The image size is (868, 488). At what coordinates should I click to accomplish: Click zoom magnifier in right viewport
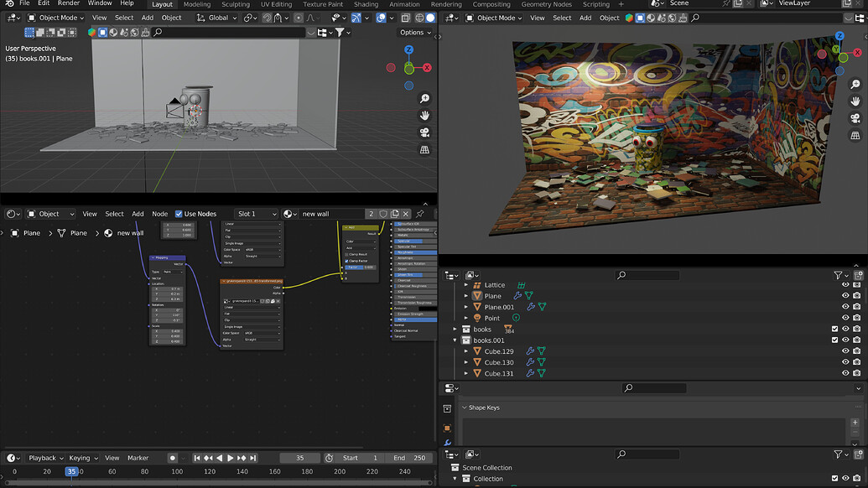point(855,84)
